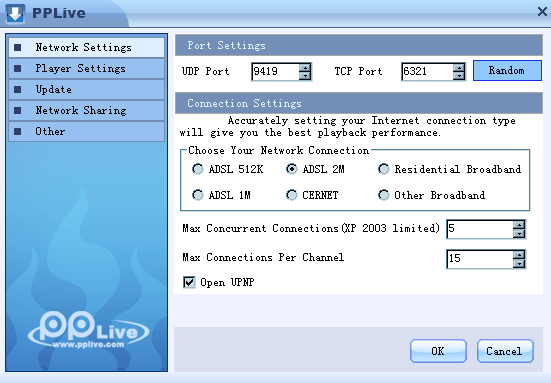Click Max Connections Per Channel field

[x=480, y=259]
